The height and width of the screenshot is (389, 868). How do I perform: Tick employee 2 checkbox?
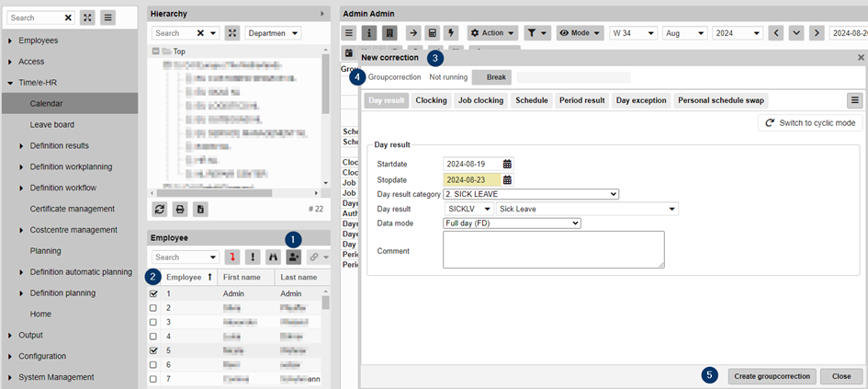click(x=153, y=308)
